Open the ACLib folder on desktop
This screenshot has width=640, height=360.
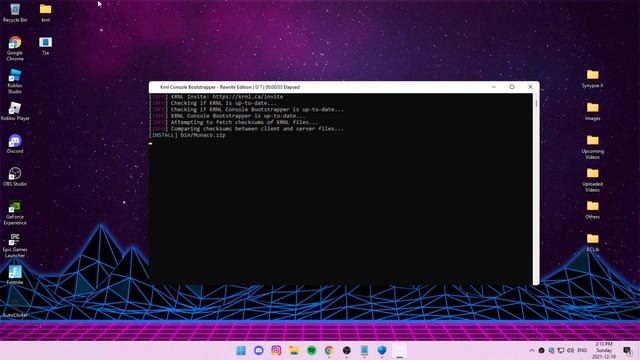click(x=592, y=242)
